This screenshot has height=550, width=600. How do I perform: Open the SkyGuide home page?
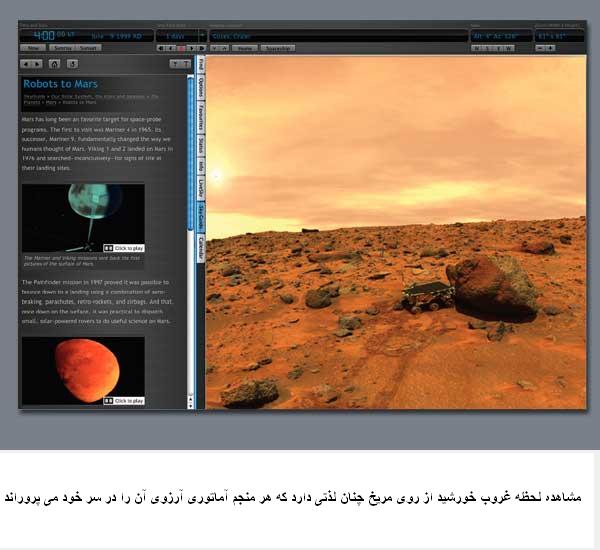click(54, 64)
